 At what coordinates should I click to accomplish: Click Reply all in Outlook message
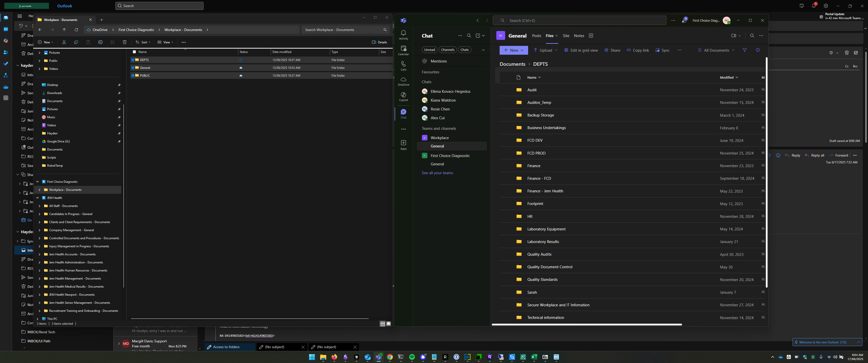(x=815, y=156)
